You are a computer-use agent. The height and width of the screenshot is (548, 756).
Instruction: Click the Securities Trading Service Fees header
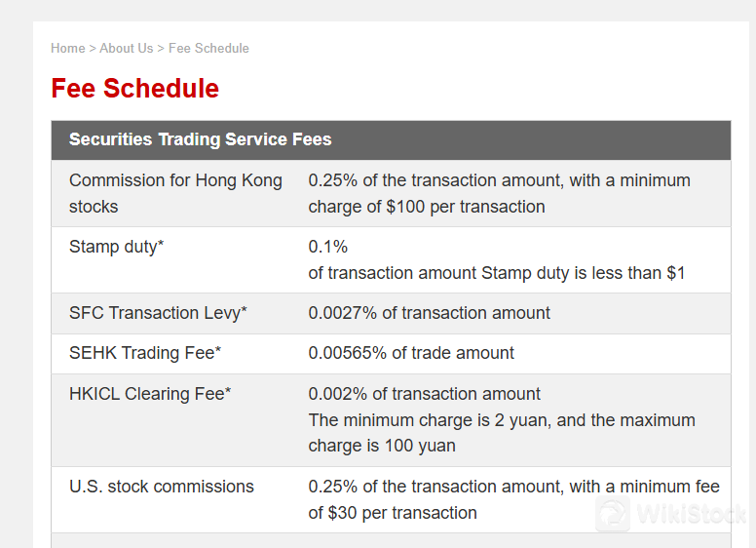(200, 139)
